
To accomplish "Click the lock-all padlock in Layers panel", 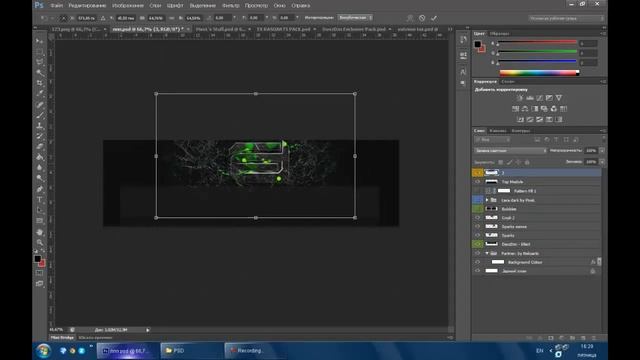I will 527,162.
